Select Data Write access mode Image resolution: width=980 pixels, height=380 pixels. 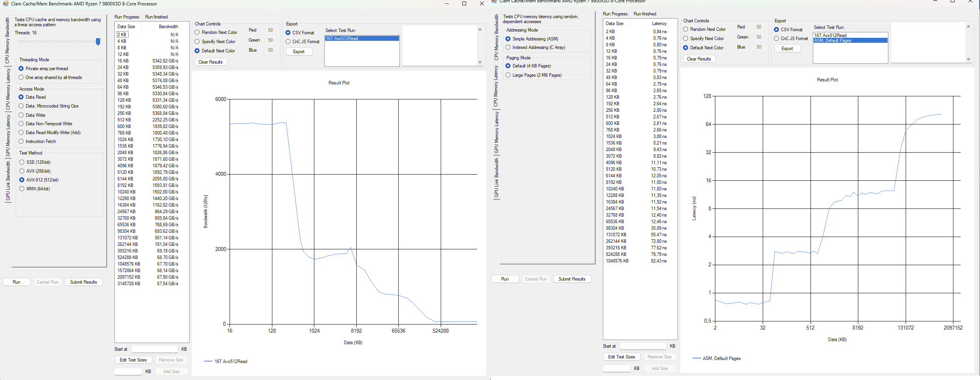click(x=32, y=115)
